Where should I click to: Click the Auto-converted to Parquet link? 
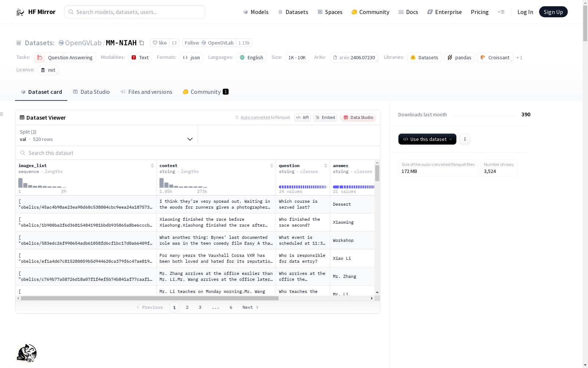tap(265, 117)
